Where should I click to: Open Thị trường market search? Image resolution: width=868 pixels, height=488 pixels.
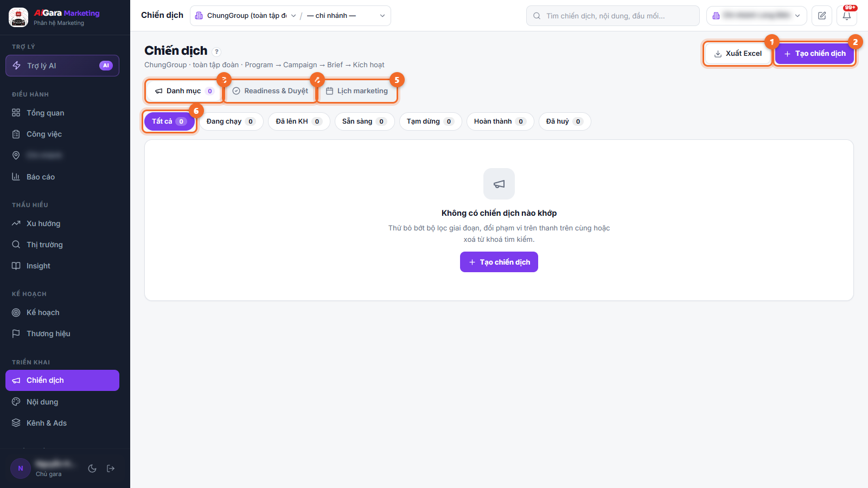tap(62, 245)
